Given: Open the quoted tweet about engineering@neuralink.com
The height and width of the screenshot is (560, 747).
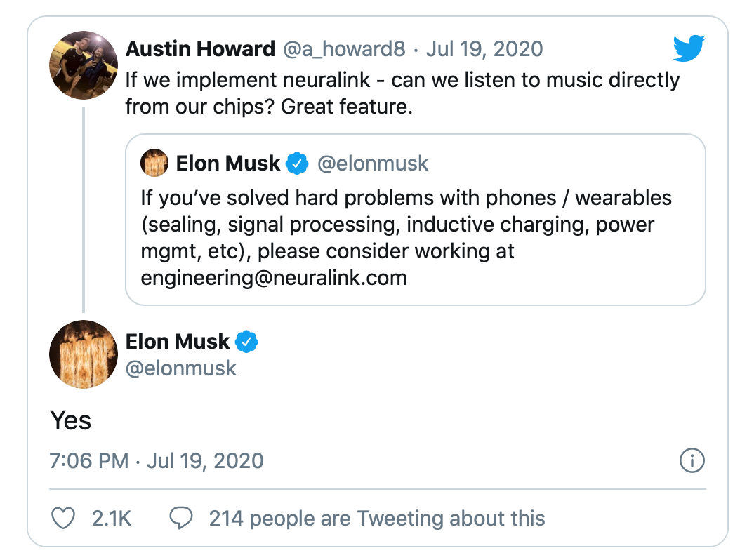Looking at the screenshot, I should tap(416, 220).
